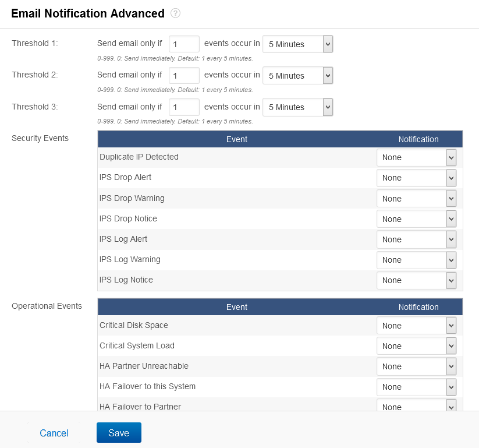Expand IPS Log Alert notification dropdown

pyautogui.click(x=416, y=239)
